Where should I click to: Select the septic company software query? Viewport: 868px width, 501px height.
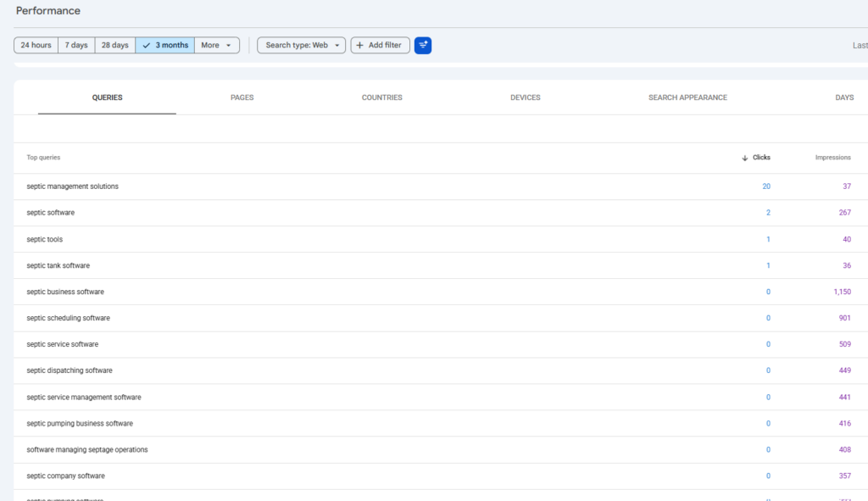click(x=65, y=476)
